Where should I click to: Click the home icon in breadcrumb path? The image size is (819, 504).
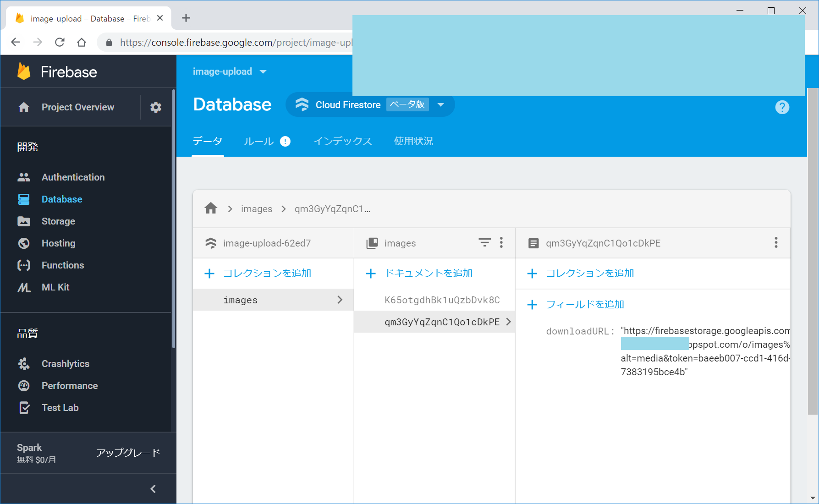[211, 208]
